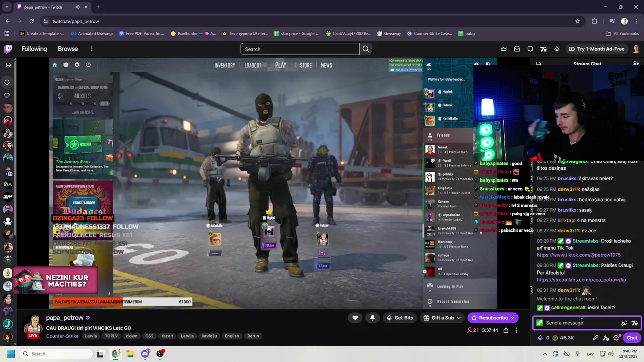The height and width of the screenshot is (362, 644).
Task: Open the All Bookmarks folder
Action: point(622,34)
